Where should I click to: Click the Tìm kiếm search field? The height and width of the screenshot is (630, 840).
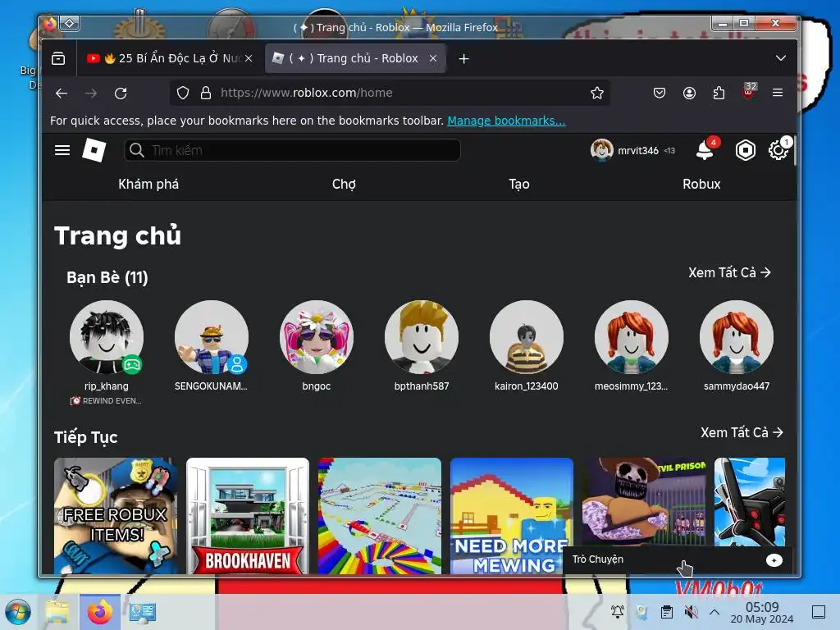292,151
